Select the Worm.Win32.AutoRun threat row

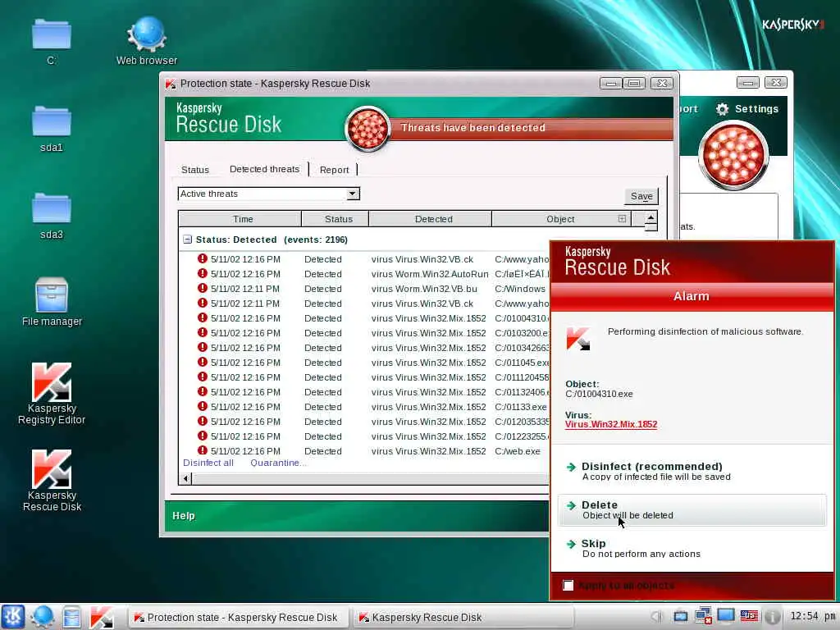(x=365, y=274)
